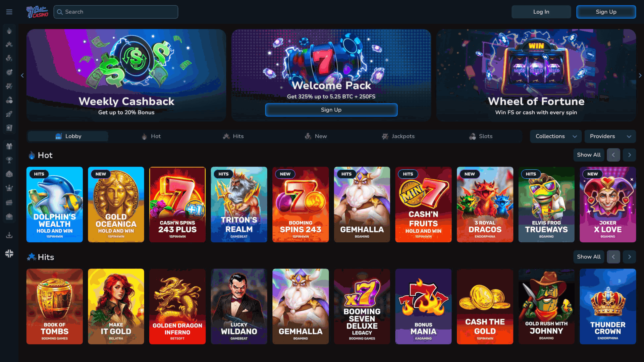Screen dimensions: 644x362
Task: Open the rocket sidebar icon
Action: [9, 114]
